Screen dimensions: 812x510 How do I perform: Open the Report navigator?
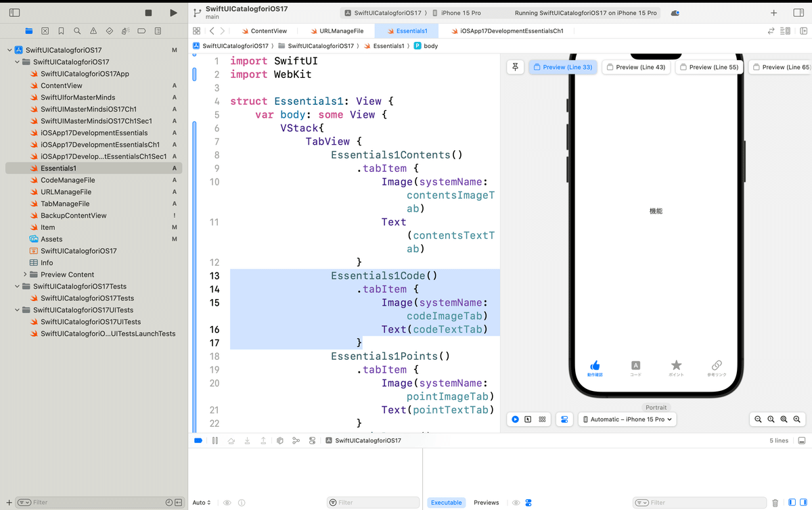point(158,31)
